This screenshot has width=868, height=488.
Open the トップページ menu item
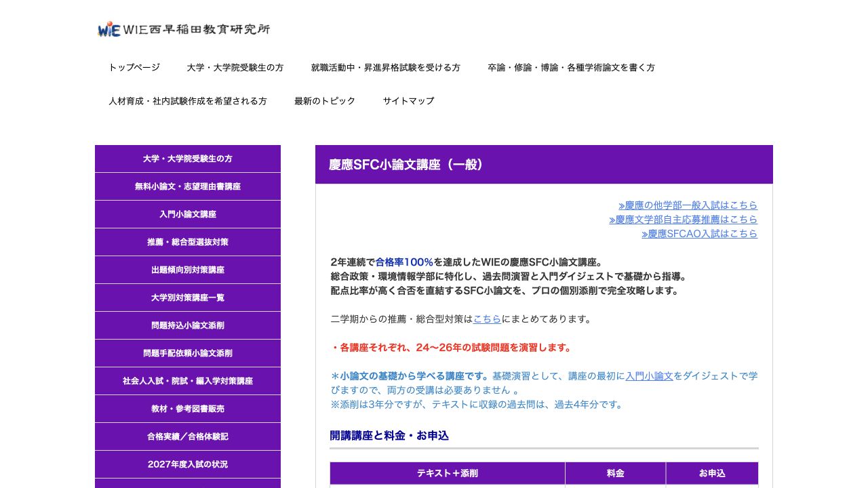(x=134, y=68)
